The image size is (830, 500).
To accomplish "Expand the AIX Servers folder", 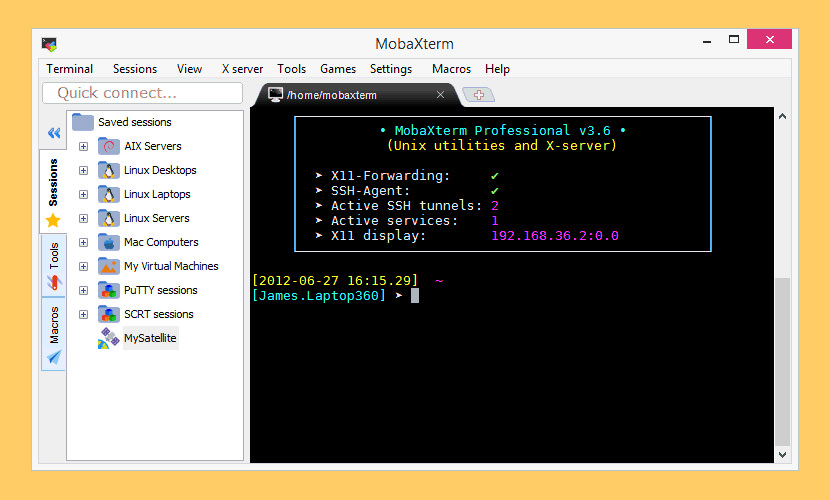I will (x=84, y=147).
